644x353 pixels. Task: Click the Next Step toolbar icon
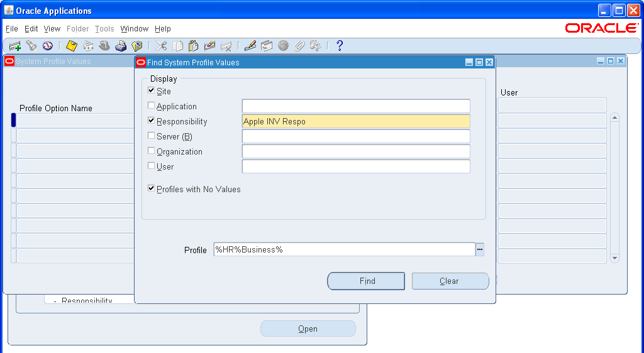click(x=88, y=46)
